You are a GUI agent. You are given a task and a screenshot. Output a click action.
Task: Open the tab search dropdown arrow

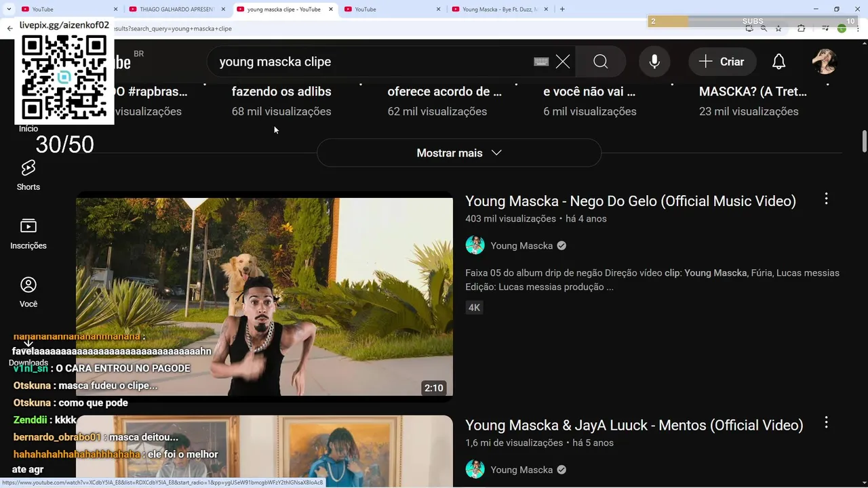coord(9,9)
